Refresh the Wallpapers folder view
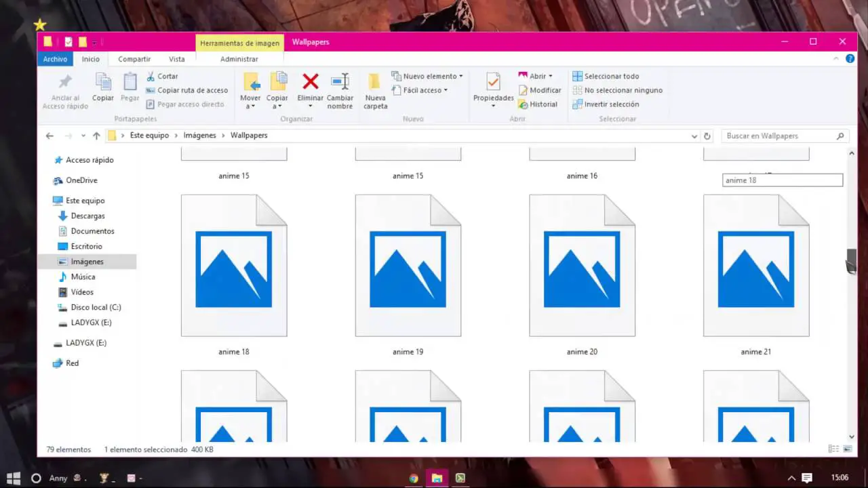This screenshot has width=868, height=488. pyautogui.click(x=707, y=136)
